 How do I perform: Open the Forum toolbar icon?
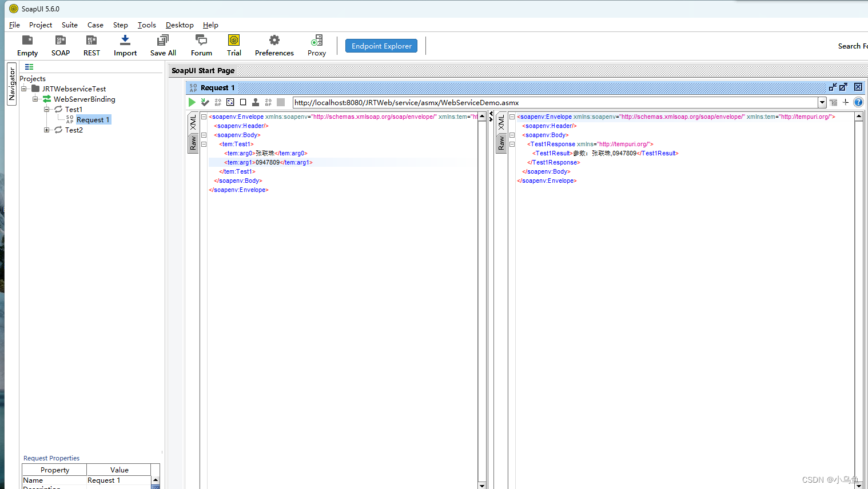[201, 45]
